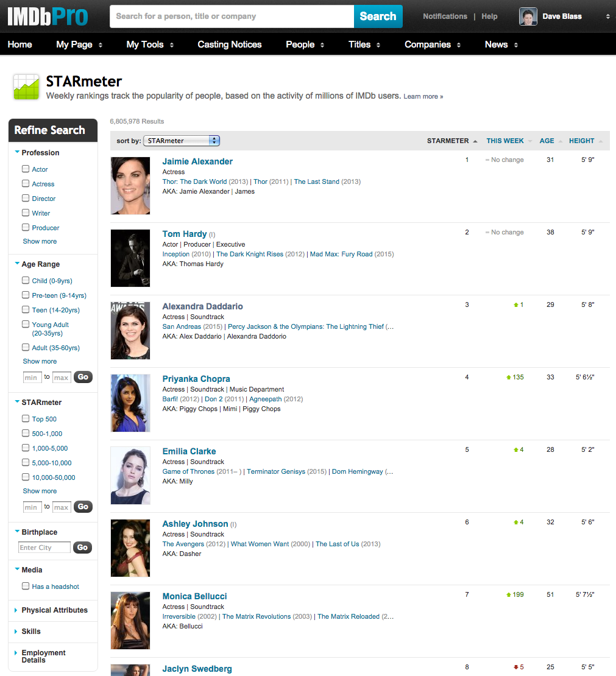Open the account menu arrows beside Dave Blass
This screenshot has width=616, height=676.
click(608, 16)
